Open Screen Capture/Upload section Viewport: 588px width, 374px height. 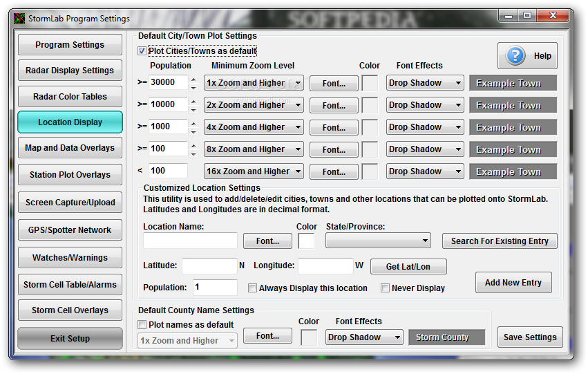(70, 202)
